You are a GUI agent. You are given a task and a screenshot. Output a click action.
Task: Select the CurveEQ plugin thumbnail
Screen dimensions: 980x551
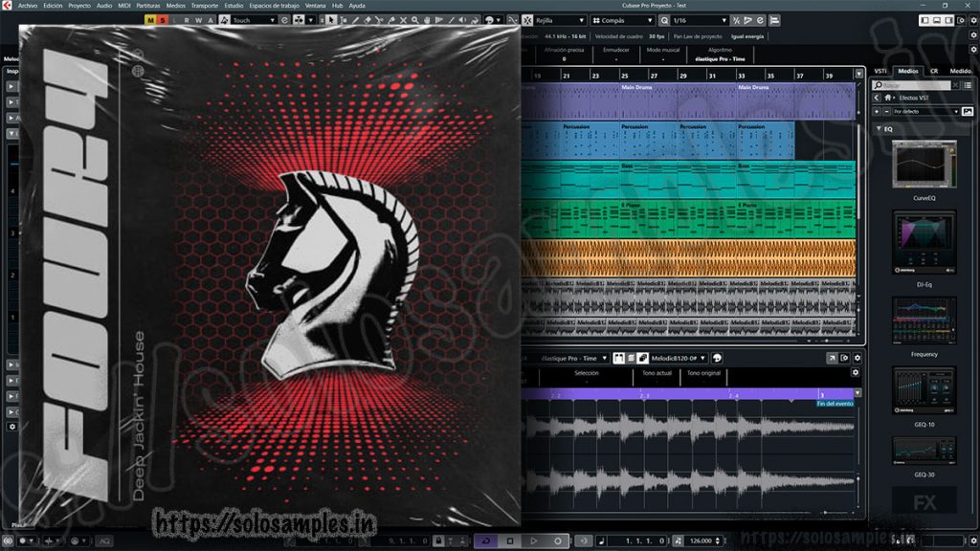point(924,165)
